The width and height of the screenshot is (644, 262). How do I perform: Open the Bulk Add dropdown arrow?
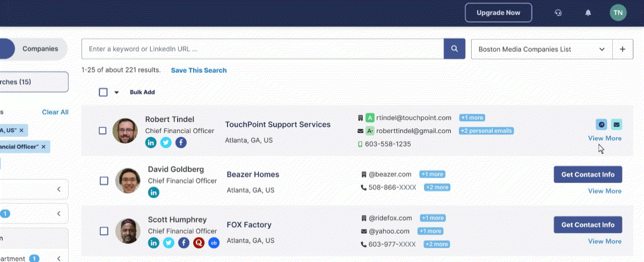coord(116,92)
